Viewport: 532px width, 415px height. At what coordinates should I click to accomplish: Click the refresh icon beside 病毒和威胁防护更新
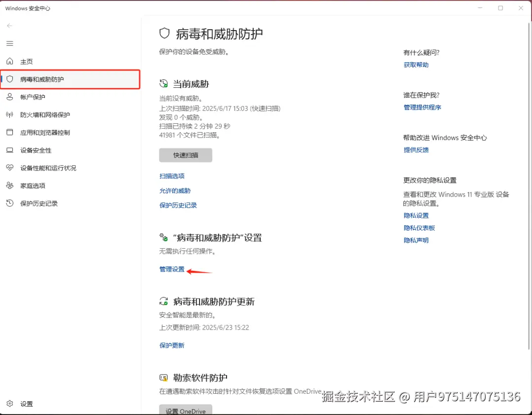[x=164, y=301]
